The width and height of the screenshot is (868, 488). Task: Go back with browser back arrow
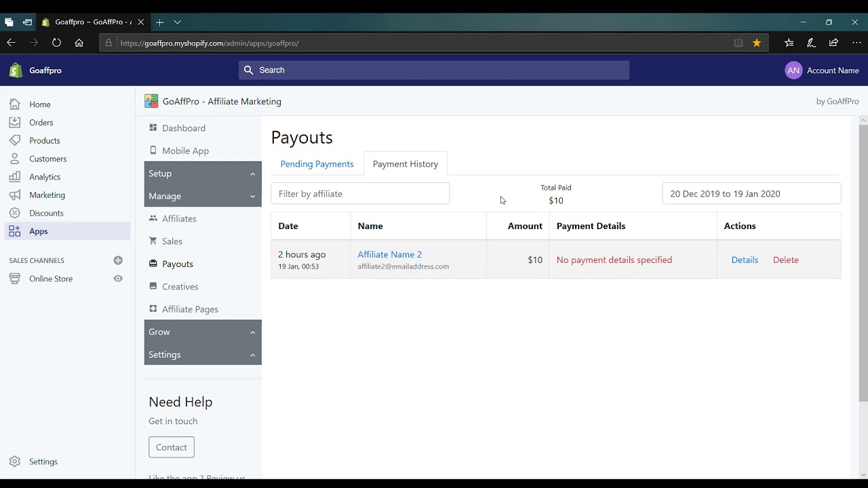pos(11,43)
